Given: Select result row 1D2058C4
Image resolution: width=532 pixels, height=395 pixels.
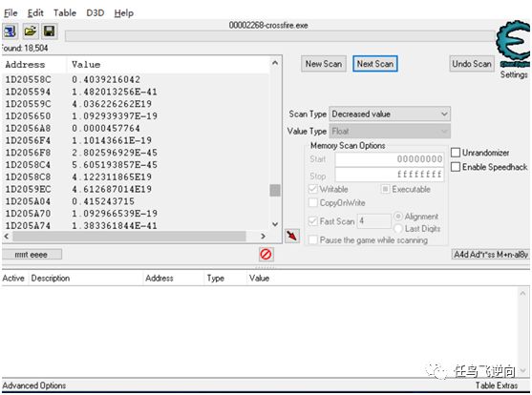Looking at the screenshot, I should (136, 165).
